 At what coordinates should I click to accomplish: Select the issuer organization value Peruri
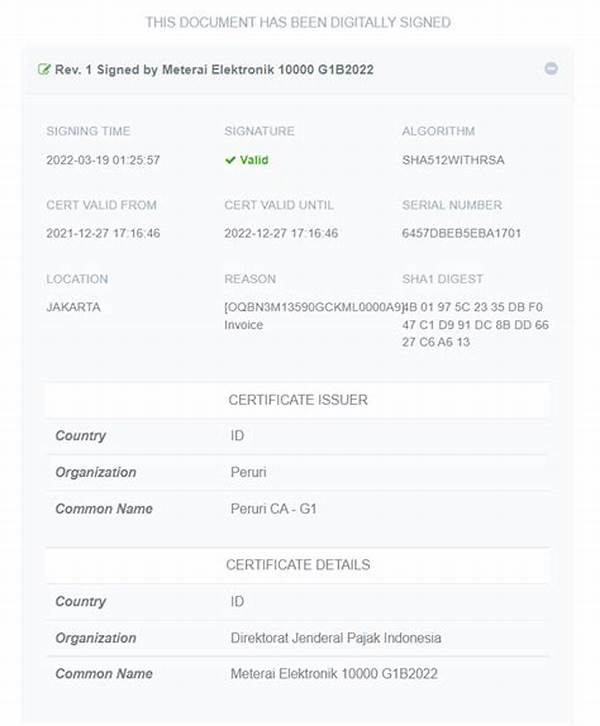249,472
